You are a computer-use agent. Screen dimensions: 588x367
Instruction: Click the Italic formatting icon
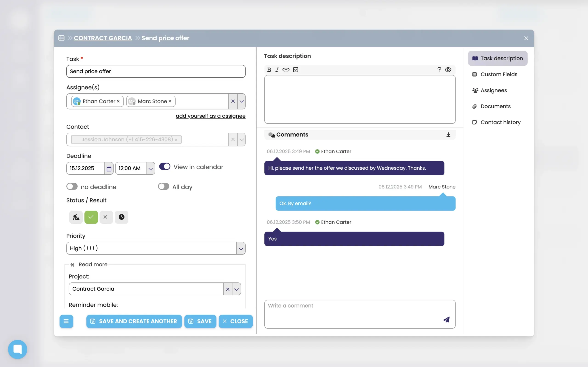[x=277, y=70]
